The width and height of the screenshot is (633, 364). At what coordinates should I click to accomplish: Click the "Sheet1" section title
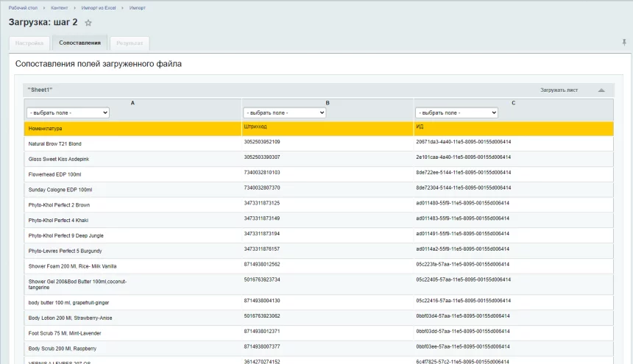(40, 90)
